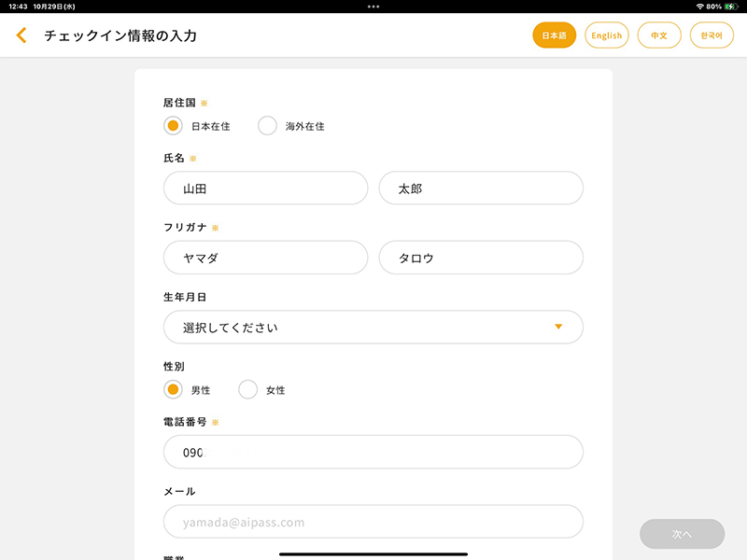The width and height of the screenshot is (747, 560).
Task: Click the orange dropdown arrow in the birthdate field
Action: click(x=558, y=327)
